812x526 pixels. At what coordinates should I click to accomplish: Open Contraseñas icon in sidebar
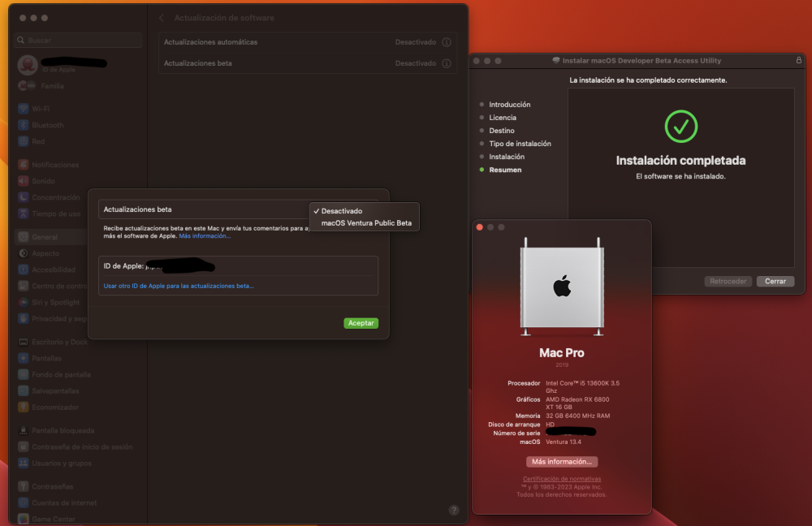pos(24,486)
